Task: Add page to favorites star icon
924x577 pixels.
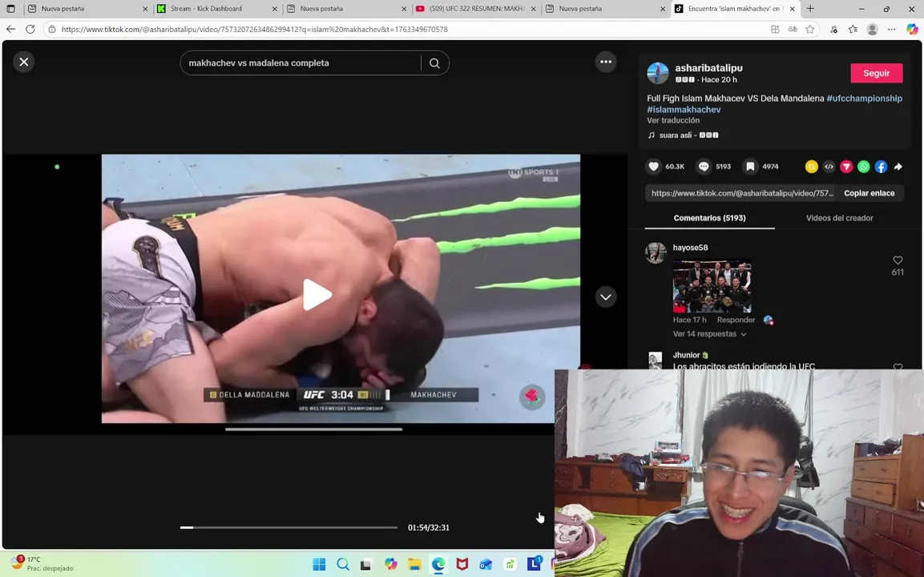Action: pyautogui.click(x=810, y=30)
